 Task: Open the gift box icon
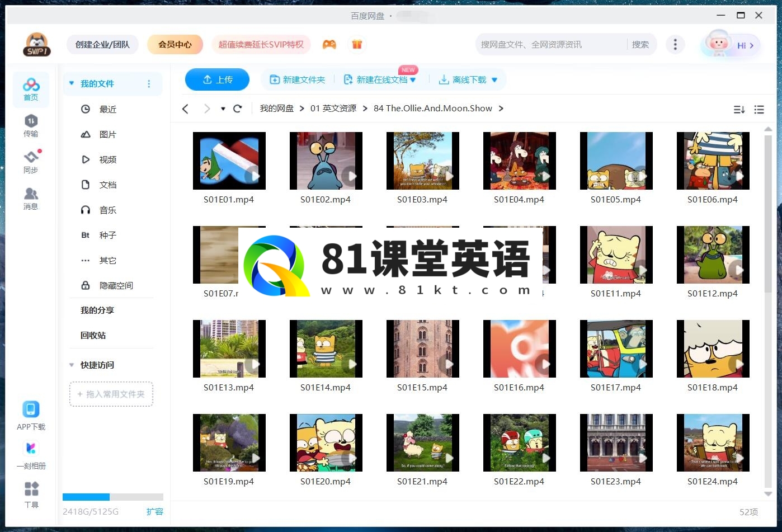(x=357, y=44)
